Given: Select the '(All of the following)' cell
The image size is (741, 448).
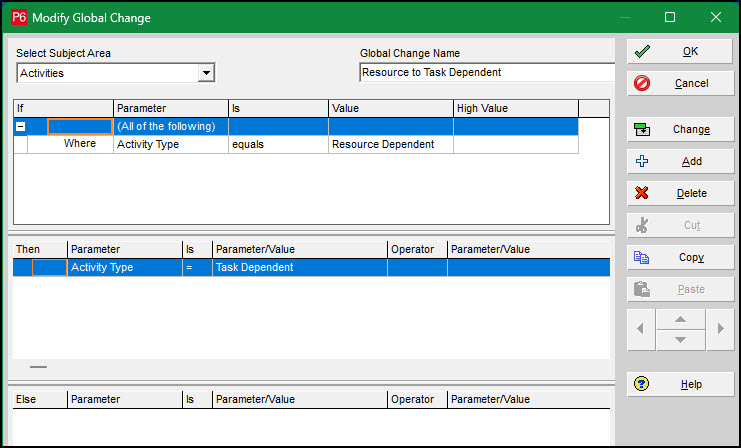Looking at the screenshot, I should point(171,127).
